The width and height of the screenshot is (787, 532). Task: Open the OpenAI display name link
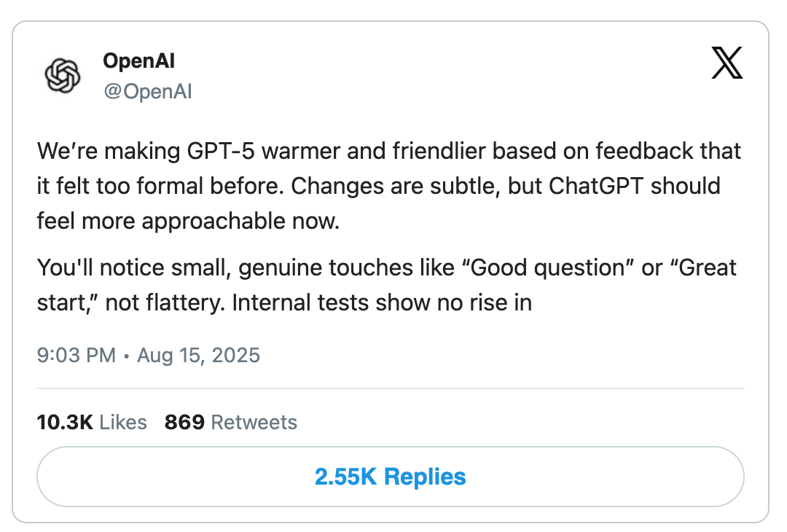138,60
